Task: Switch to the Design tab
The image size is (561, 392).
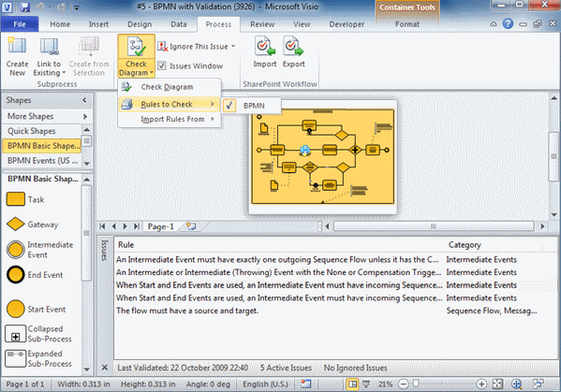Action: point(140,24)
